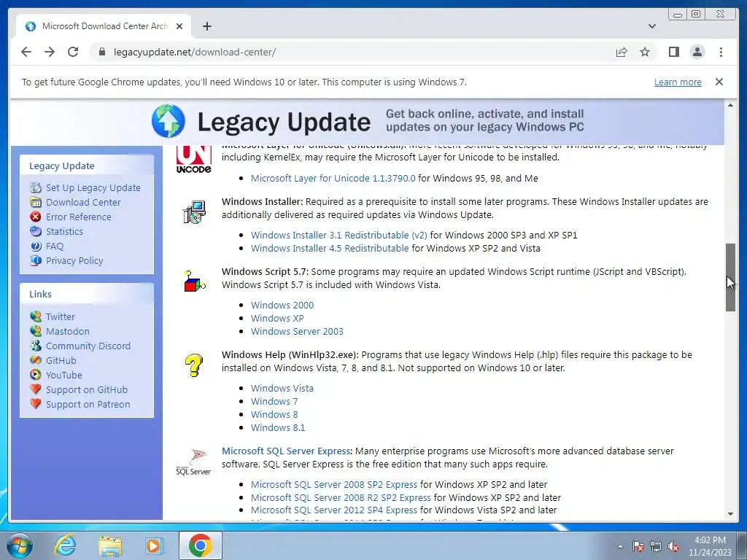Open the Mastodon link
This screenshot has height=560, width=747.
68,332
